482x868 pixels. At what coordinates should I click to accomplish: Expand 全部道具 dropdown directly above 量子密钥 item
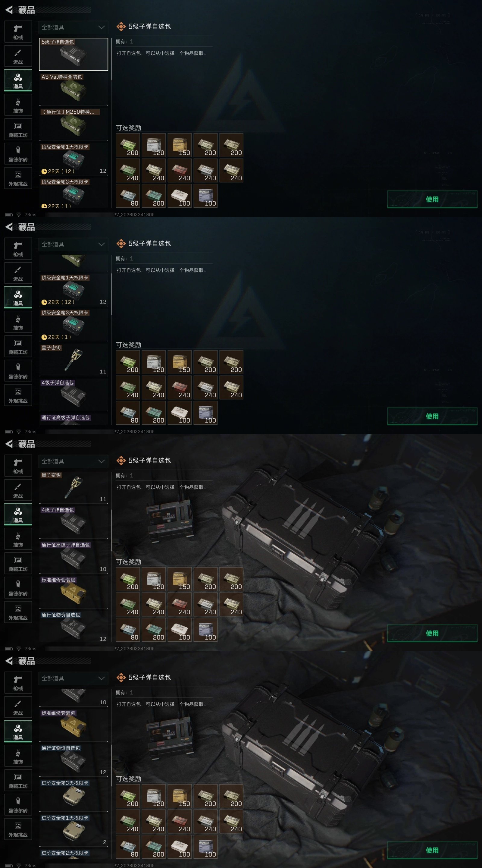[x=74, y=461]
